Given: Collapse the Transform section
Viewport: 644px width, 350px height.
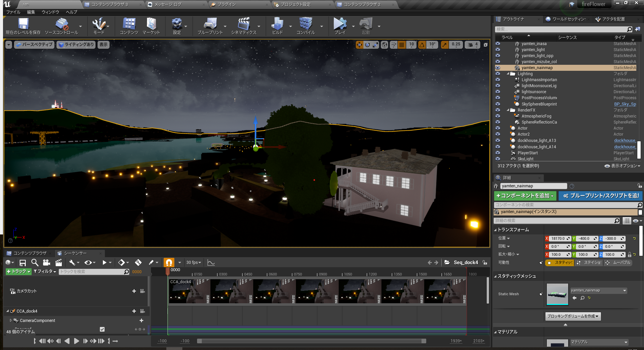Looking at the screenshot, I should (x=495, y=230).
